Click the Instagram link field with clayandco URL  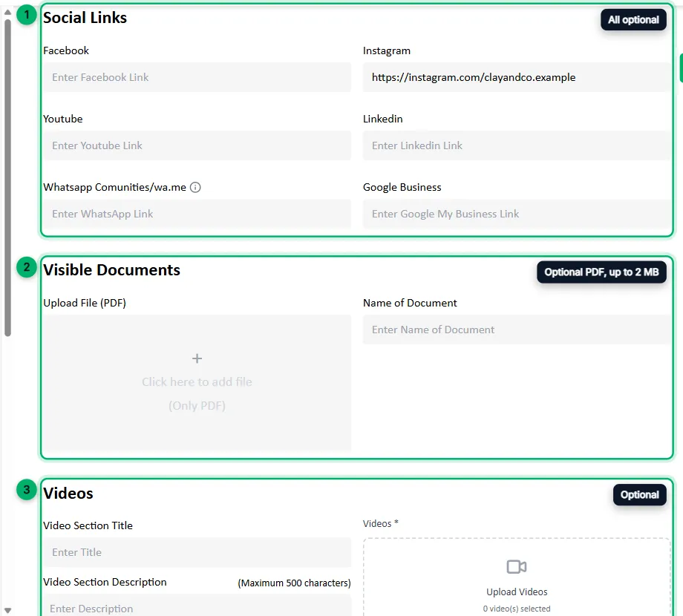pyautogui.click(x=517, y=77)
